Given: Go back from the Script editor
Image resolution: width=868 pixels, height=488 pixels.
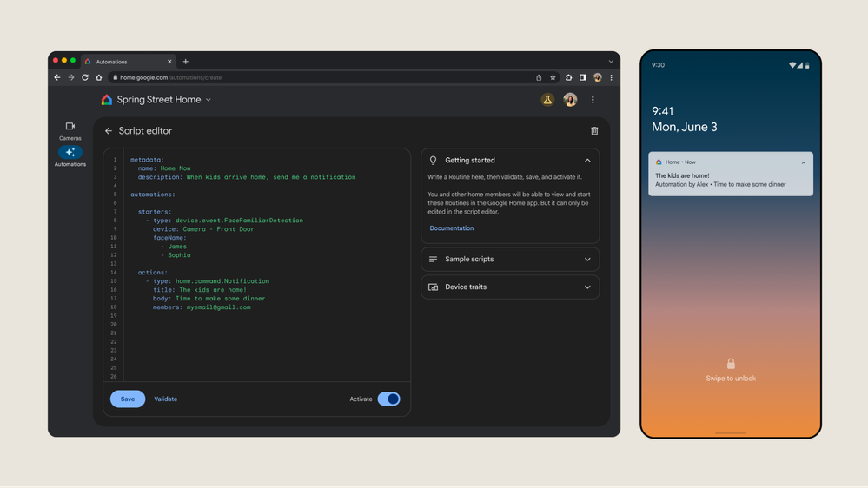Looking at the screenshot, I should point(109,131).
